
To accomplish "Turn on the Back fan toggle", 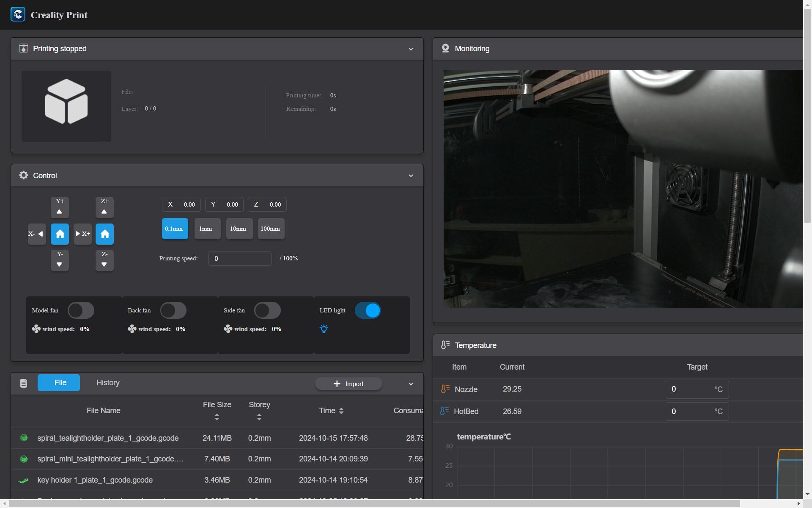I will pyautogui.click(x=173, y=310).
